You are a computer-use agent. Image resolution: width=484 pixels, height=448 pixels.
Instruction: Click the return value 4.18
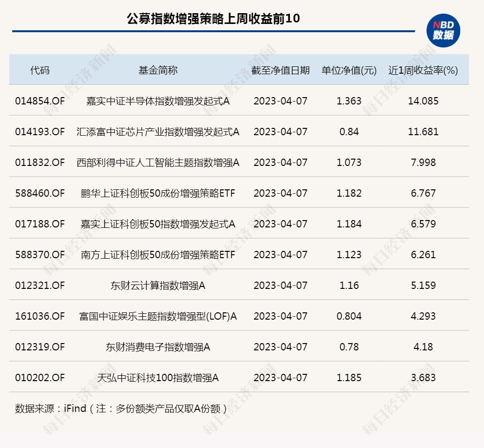pyautogui.click(x=423, y=347)
